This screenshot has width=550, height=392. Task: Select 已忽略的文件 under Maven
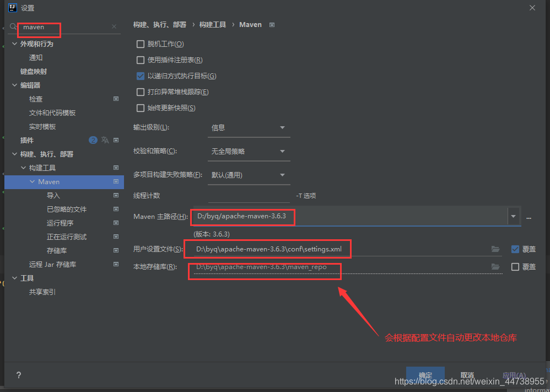point(67,209)
